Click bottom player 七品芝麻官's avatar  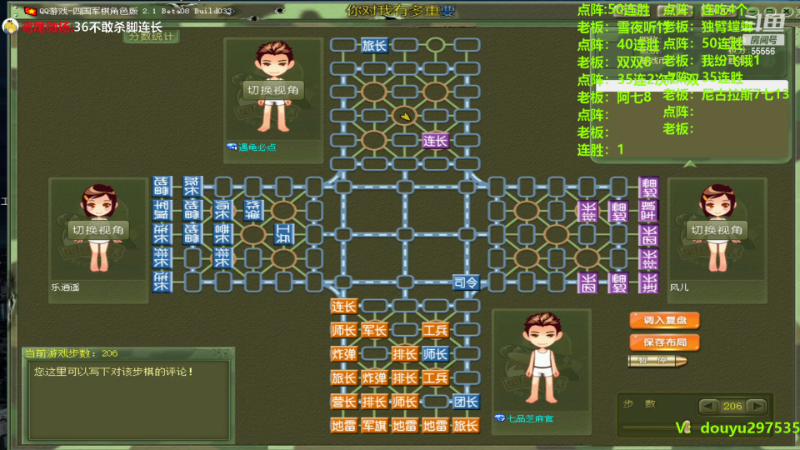tap(542, 358)
